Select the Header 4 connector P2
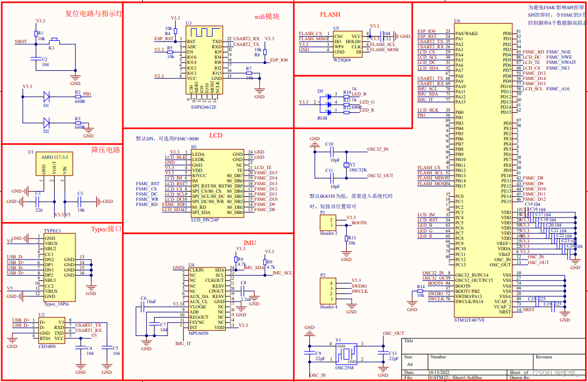 pos(328,291)
